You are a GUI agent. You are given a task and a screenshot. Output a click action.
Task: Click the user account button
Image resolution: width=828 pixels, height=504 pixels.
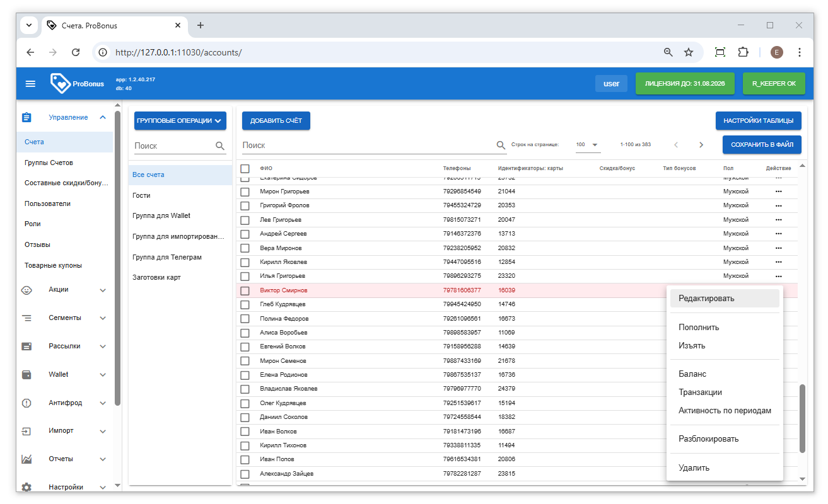(x=612, y=84)
